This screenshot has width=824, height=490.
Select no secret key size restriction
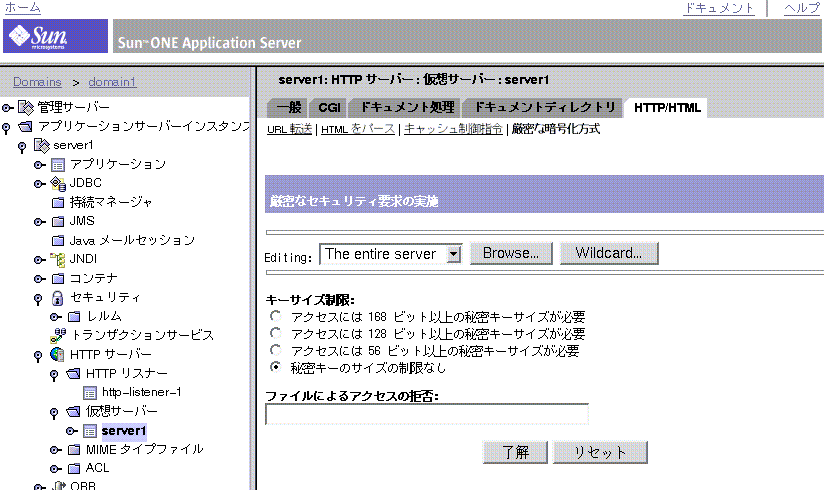275,366
